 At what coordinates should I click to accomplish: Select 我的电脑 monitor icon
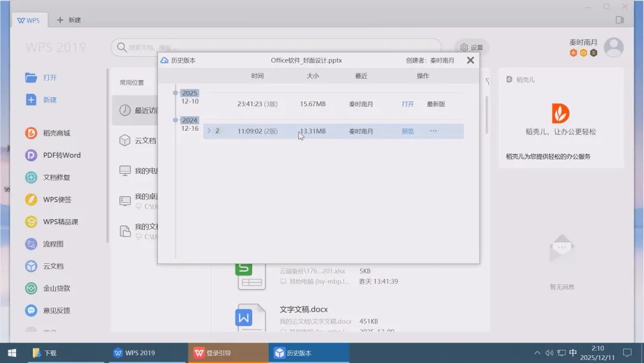tap(125, 171)
